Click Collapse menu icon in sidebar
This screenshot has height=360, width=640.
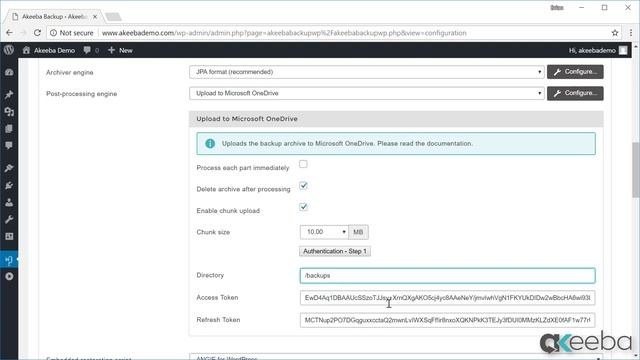point(9,277)
